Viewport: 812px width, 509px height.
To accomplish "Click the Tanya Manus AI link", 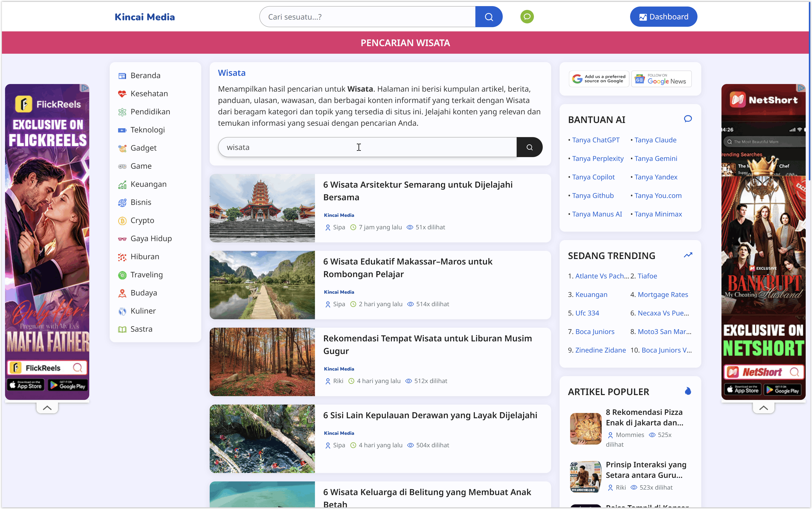I will tap(597, 214).
